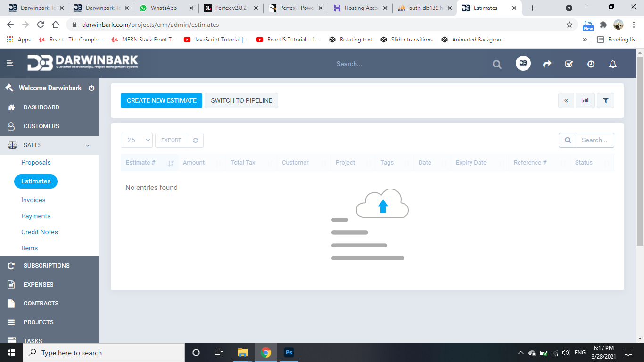Open the estimates chart report icon
The width and height of the screenshot is (644, 362).
coord(585,100)
